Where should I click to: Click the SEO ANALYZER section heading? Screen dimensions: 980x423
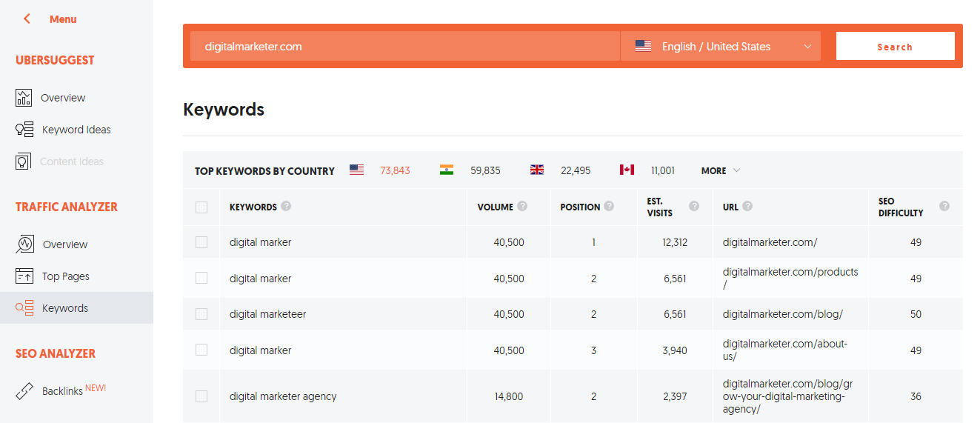(x=56, y=353)
